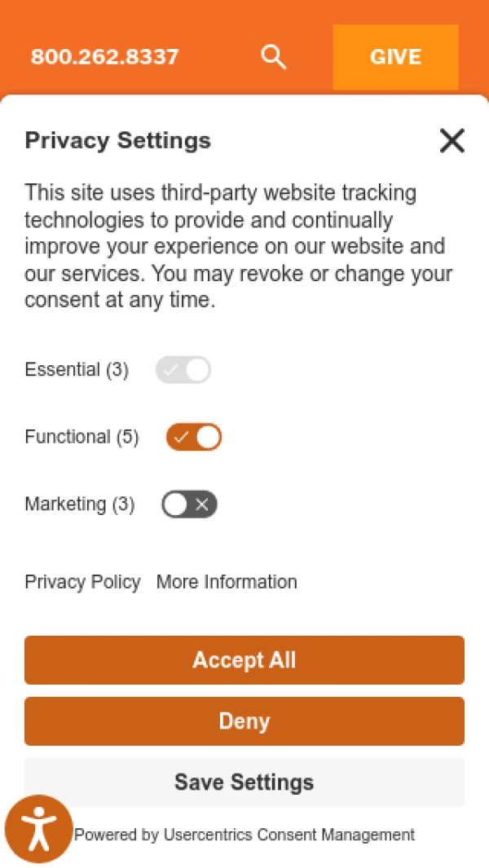Open More Information
The height and width of the screenshot is (868, 489).
[x=226, y=582]
